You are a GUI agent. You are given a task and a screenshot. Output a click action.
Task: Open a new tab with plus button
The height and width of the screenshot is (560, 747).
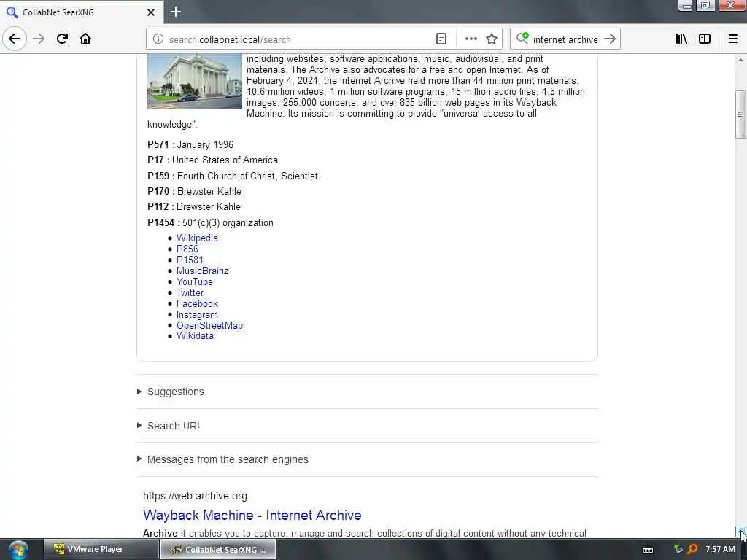coord(176,12)
